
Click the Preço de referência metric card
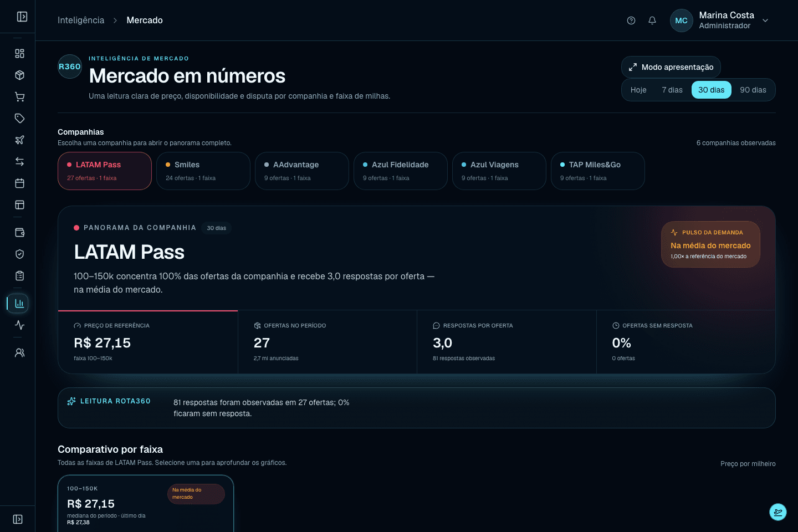[148, 342]
